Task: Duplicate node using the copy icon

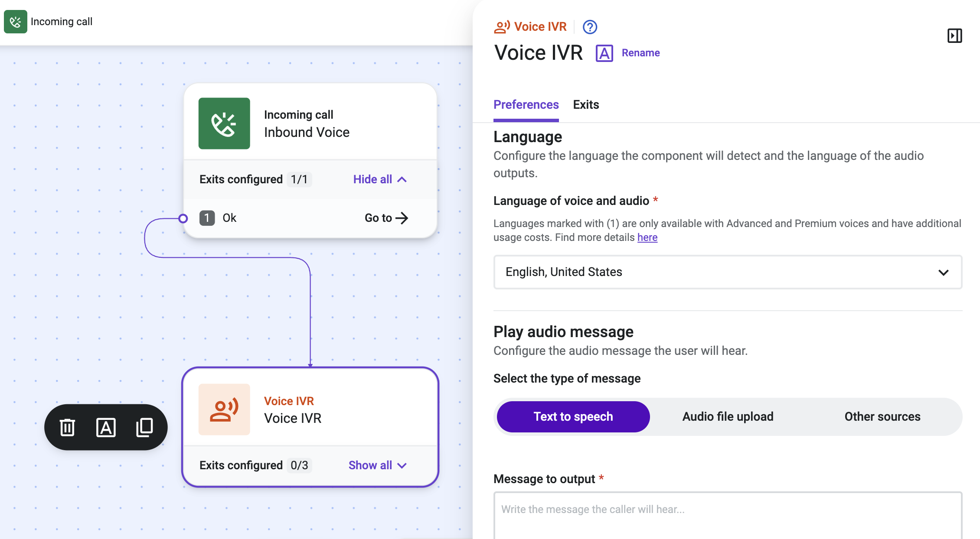Action: 144,427
